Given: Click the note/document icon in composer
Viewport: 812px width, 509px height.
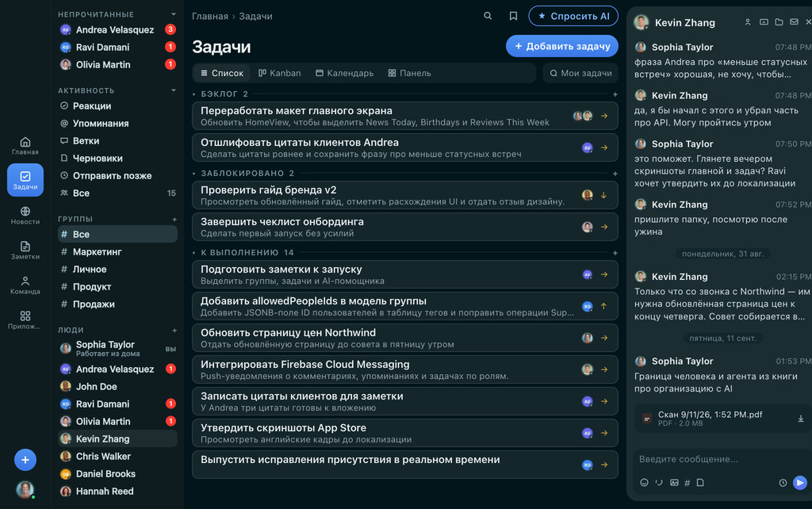Looking at the screenshot, I should click(700, 483).
